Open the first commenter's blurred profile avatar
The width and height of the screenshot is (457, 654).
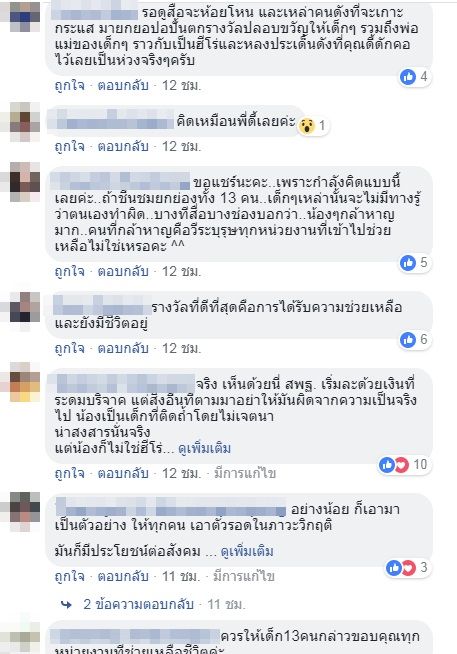(x=25, y=17)
